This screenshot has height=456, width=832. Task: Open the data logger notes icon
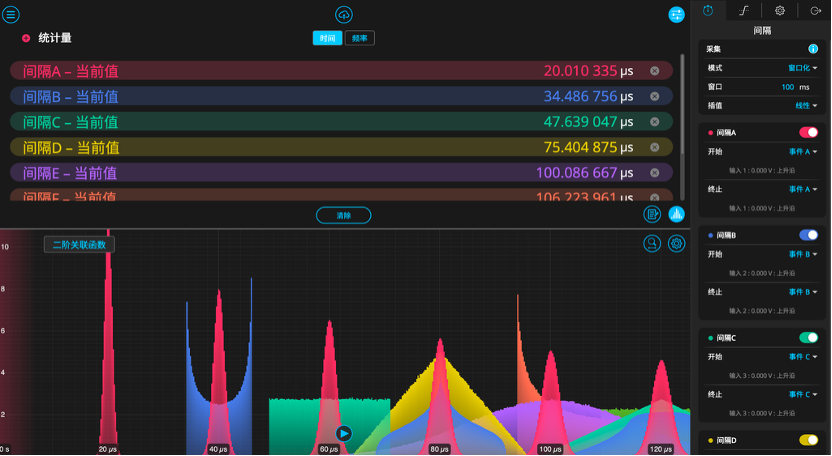(652, 214)
